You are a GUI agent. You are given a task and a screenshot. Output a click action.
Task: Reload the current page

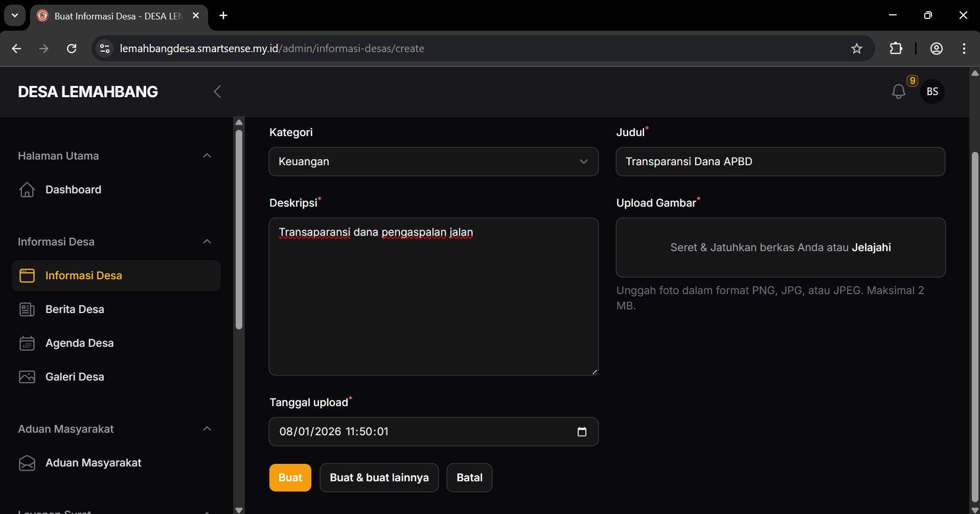72,49
